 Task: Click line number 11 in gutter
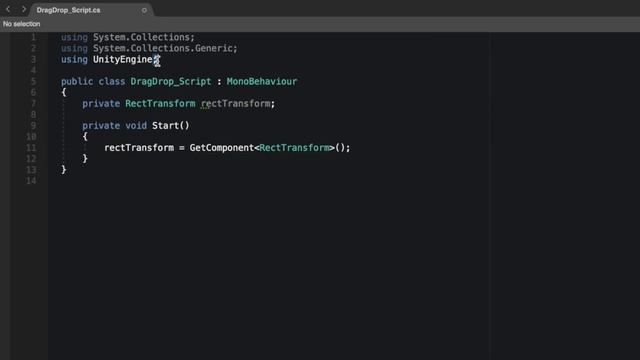31,148
